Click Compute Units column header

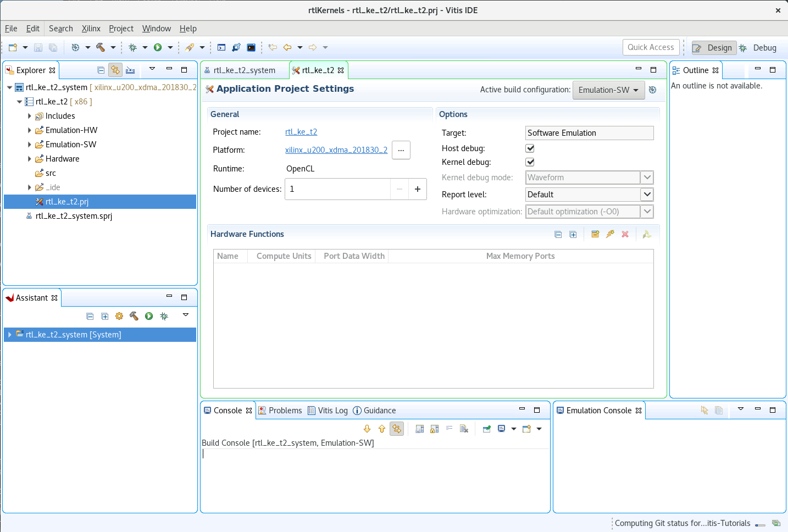coord(284,256)
